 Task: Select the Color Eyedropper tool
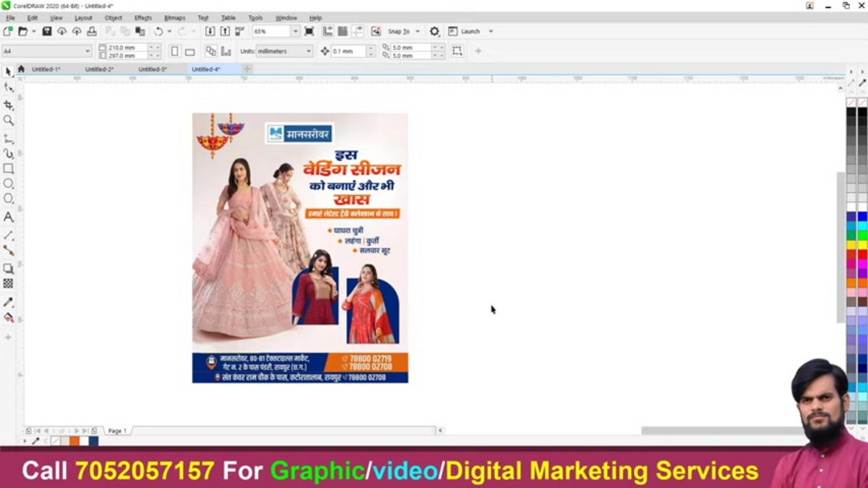pos(8,302)
